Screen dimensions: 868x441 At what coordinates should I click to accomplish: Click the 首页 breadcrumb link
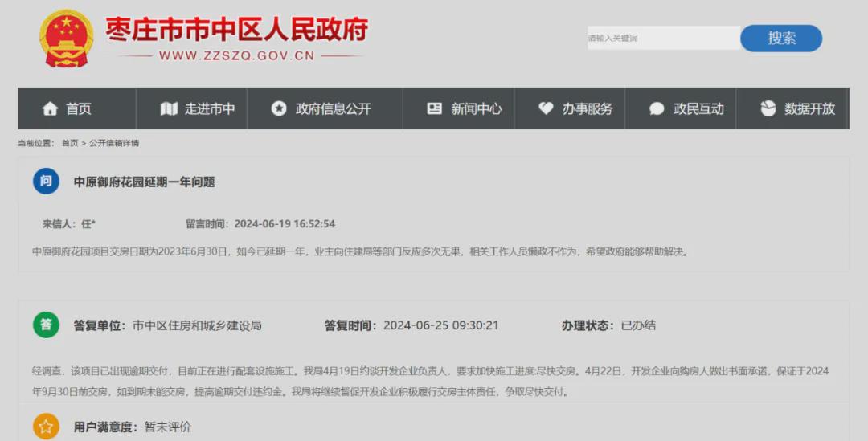coord(70,143)
